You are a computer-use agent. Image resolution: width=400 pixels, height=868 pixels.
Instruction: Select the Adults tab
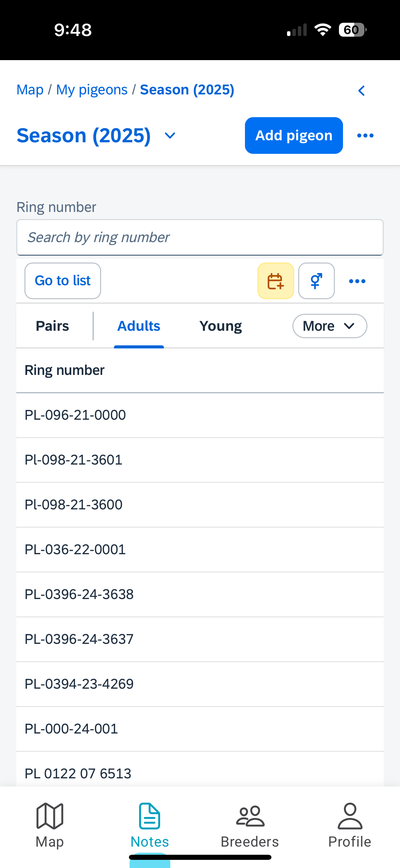tap(139, 326)
